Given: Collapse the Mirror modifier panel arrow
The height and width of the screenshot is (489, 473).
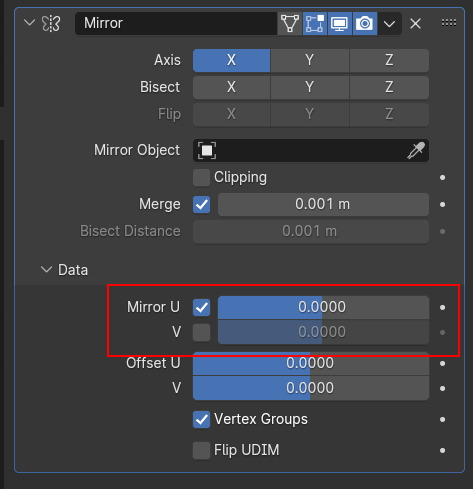Looking at the screenshot, I should coord(29,23).
